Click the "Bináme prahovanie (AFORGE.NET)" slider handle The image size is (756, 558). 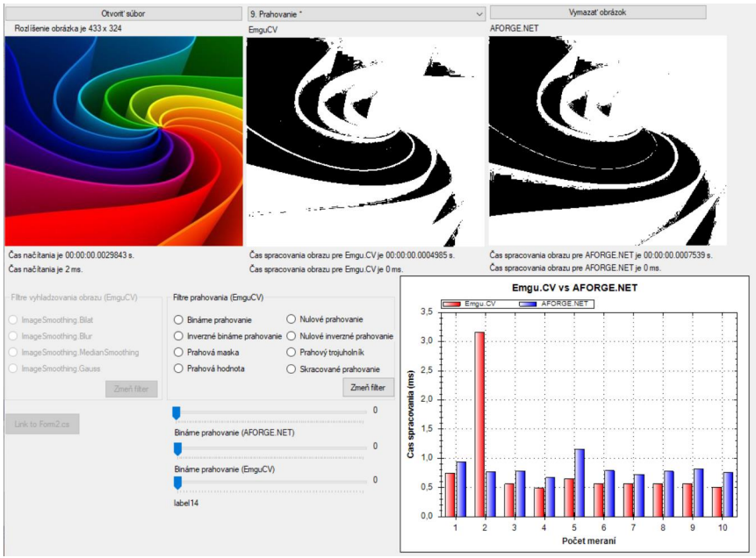[176, 447]
